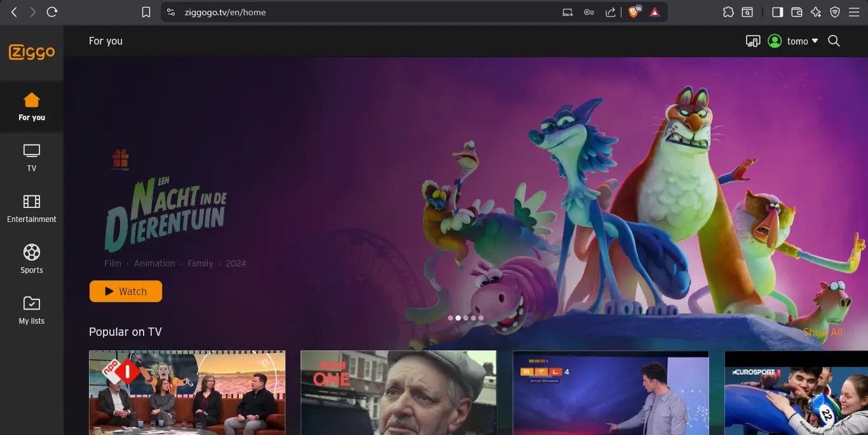Open the Eurosport 1 channel thumbnail
The width and height of the screenshot is (868, 435).
point(796,392)
